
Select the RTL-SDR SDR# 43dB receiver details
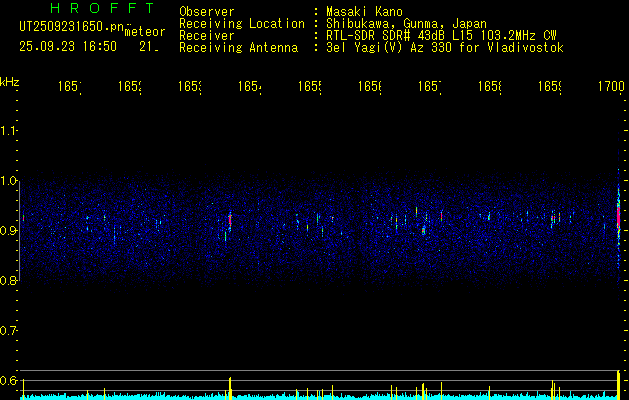(441, 36)
